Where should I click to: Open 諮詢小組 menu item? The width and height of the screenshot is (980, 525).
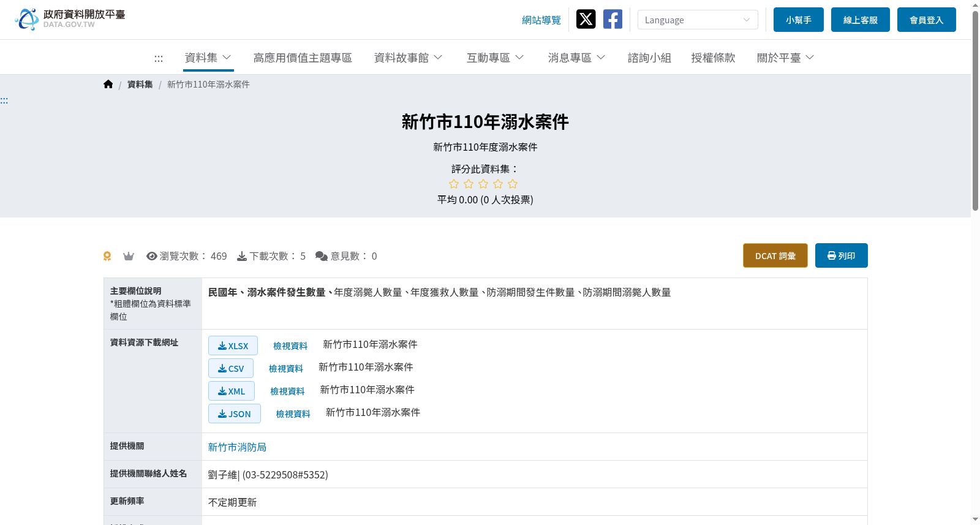[x=649, y=58]
